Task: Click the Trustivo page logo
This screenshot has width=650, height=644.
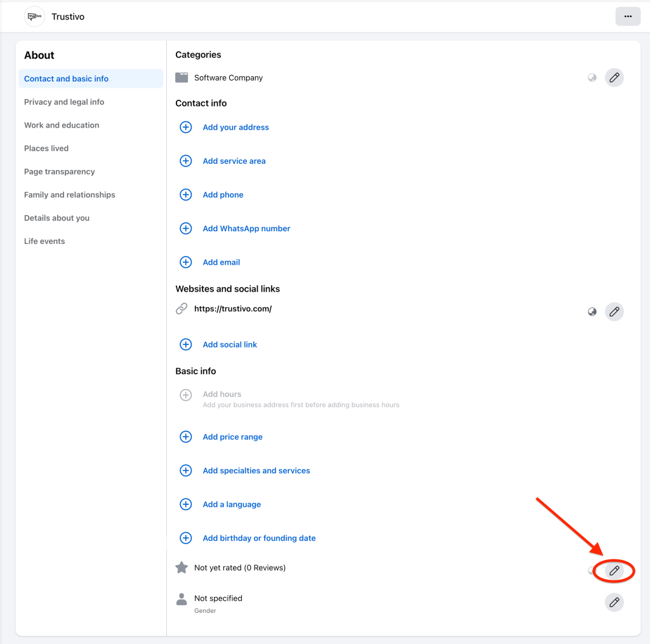Action: [34, 17]
